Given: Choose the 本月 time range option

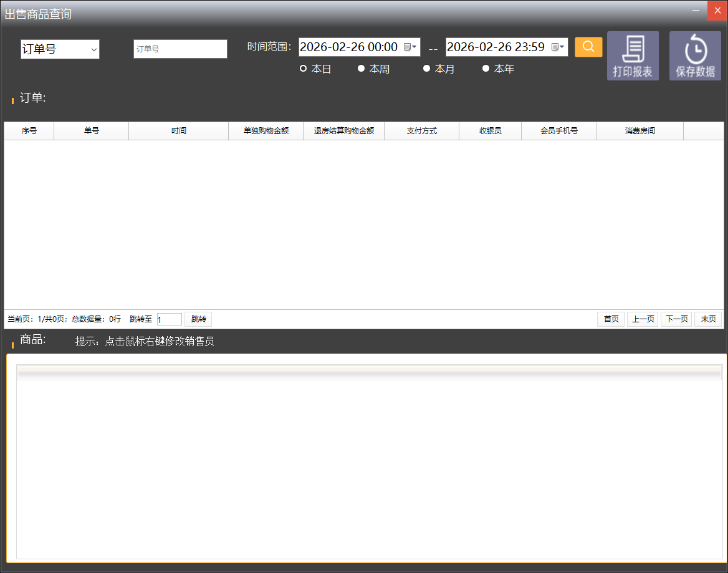Looking at the screenshot, I should (x=427, y=69).
